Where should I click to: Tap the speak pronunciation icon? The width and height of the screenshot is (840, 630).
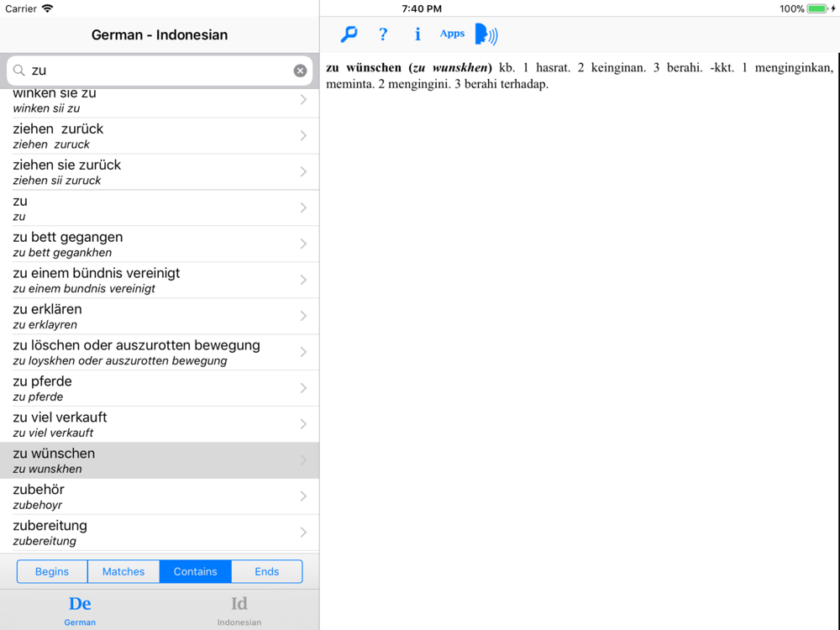pos(486,34)
